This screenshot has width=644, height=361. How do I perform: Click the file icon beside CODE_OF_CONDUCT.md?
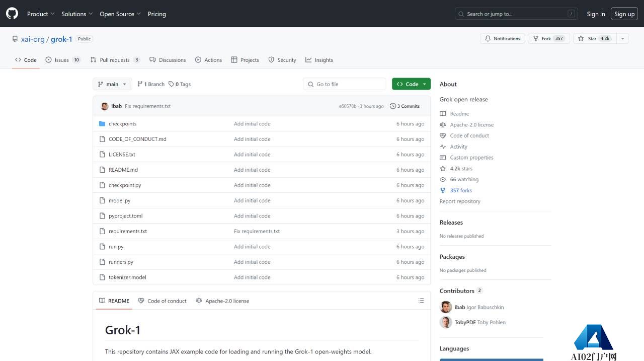tap(102, 139)
